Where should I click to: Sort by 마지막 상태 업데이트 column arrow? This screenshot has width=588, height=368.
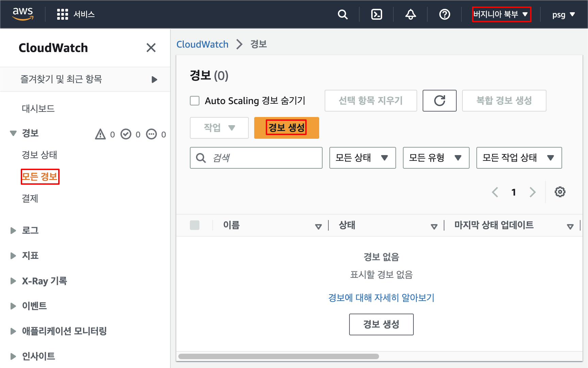570,227
